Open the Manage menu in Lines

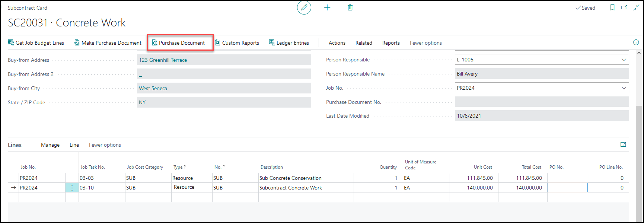(x=50, y=145)
